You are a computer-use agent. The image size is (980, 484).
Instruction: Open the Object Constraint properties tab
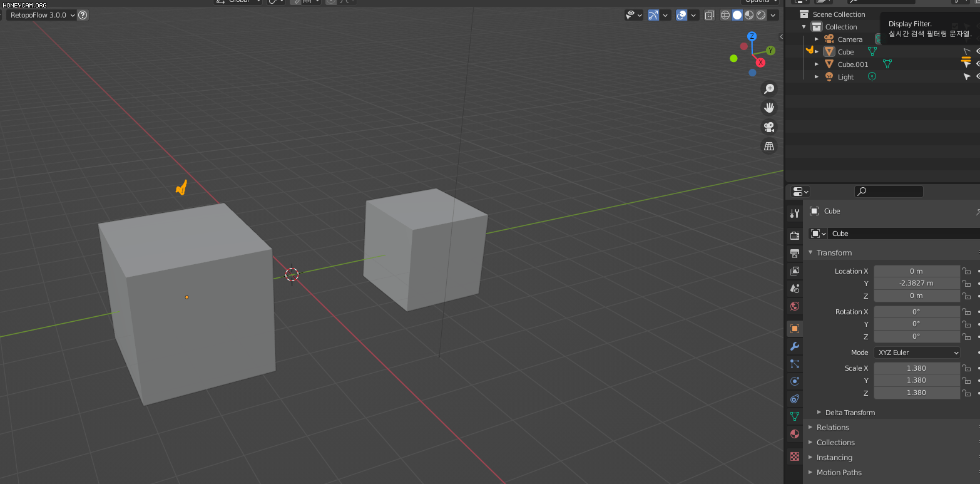point(795,398)
